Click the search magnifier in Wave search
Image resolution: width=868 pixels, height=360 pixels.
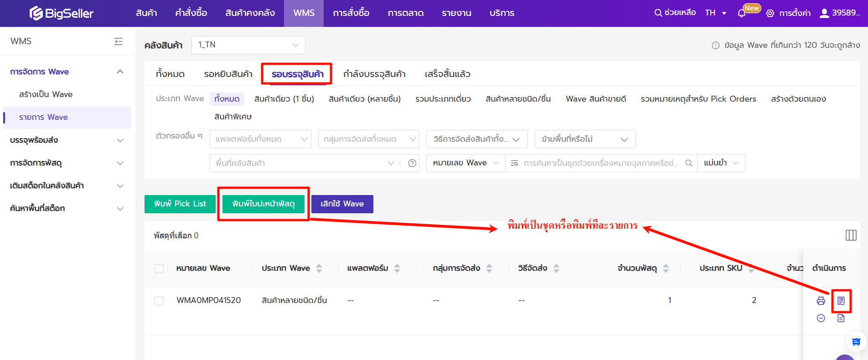click(689, 163)
